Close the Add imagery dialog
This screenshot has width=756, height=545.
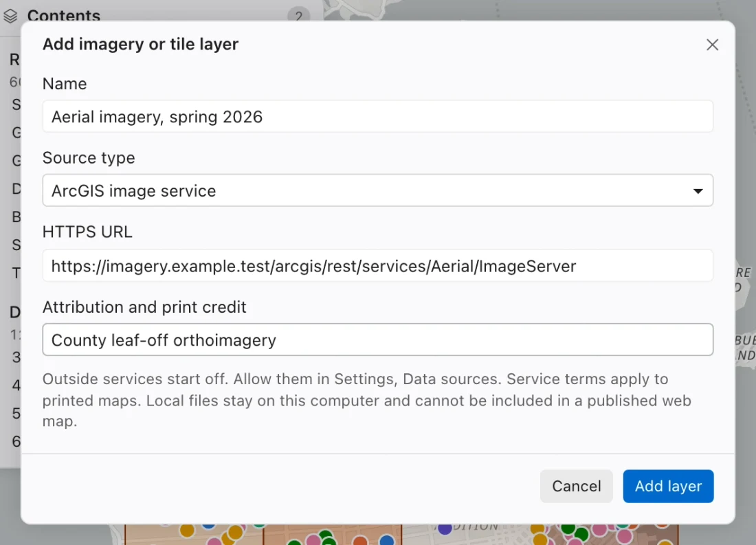point(712,45)
